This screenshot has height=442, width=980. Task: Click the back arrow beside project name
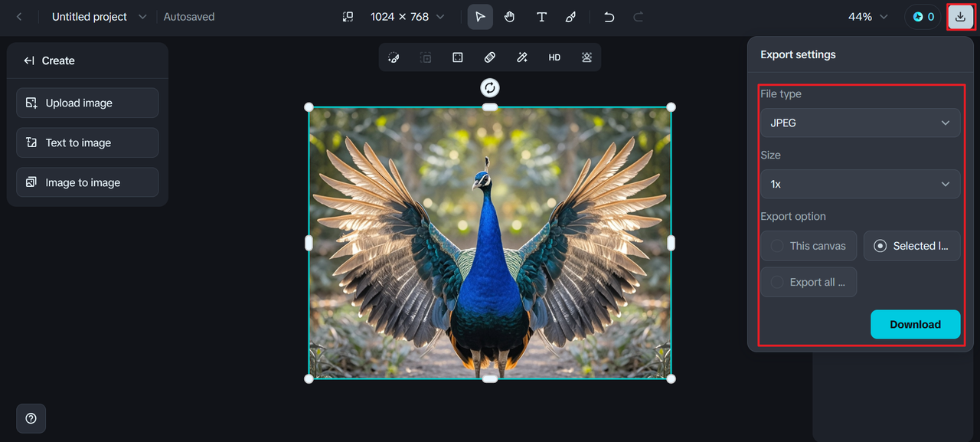tap(19, 17)
